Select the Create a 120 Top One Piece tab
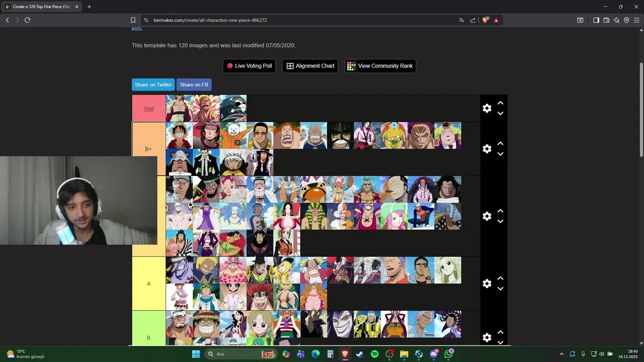The width and height of the screenshot is (644, 362). [41, 7]
